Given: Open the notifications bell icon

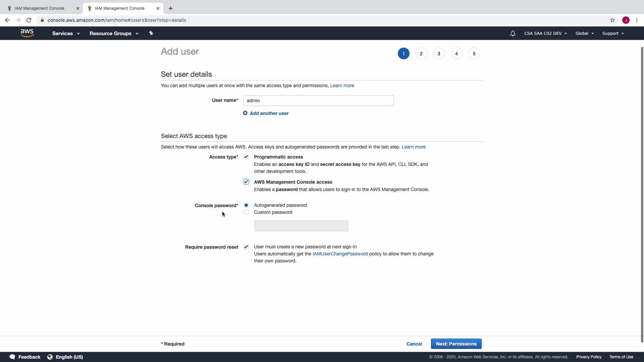Looking at the screenshot, I should pos(513,34).
